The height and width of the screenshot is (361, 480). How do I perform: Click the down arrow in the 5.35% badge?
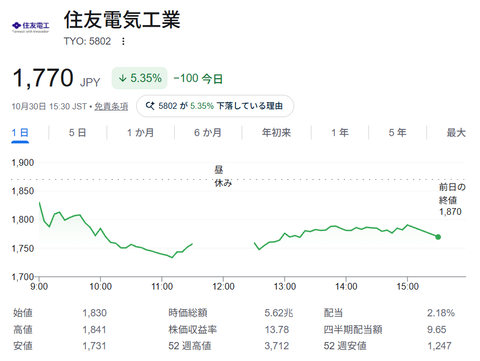pyautogui.click(x=123, y=78)
